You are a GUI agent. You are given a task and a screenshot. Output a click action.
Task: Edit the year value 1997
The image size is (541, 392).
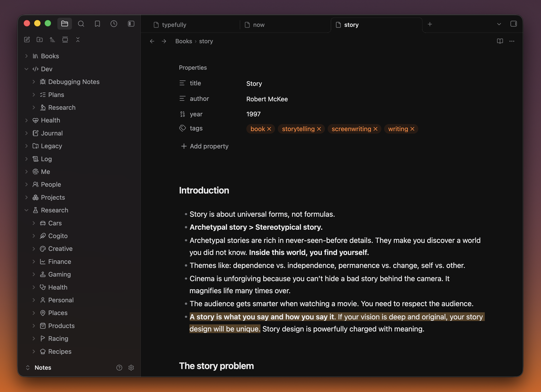point(253,114)
